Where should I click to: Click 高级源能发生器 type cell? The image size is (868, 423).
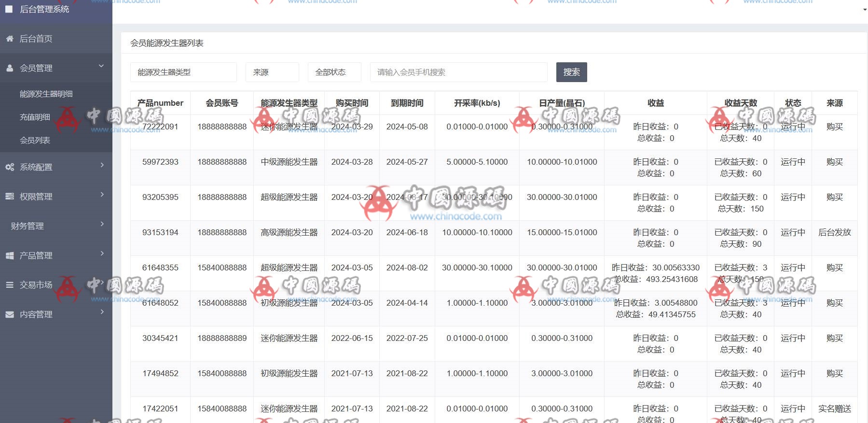tap(289, 232)
